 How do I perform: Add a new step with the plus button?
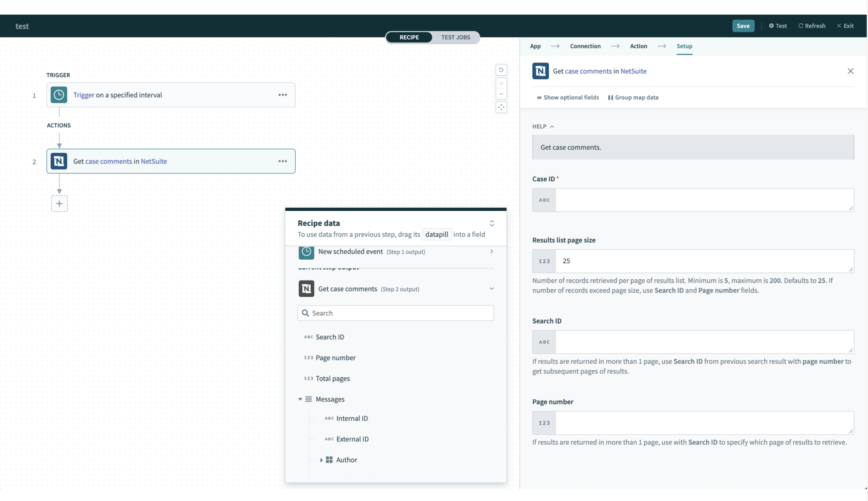(59, 204)
